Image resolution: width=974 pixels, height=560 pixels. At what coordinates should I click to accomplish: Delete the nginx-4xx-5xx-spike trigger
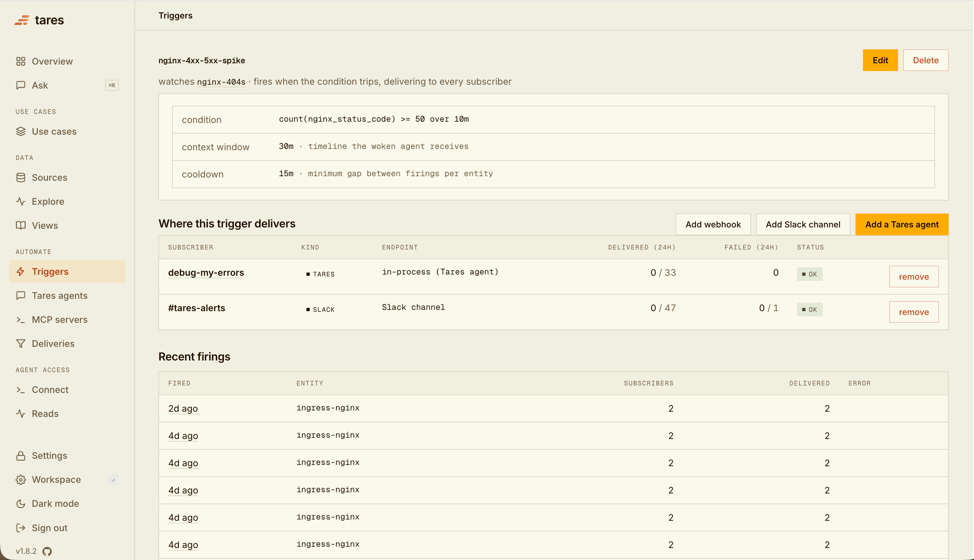coord(926,60)
